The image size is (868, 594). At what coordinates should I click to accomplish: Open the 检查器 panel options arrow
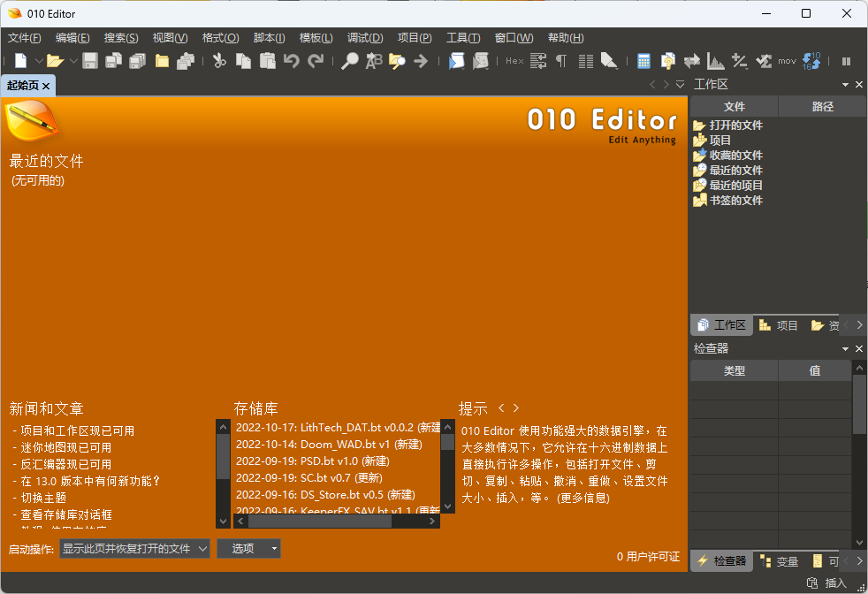click(x=845, y=349)
